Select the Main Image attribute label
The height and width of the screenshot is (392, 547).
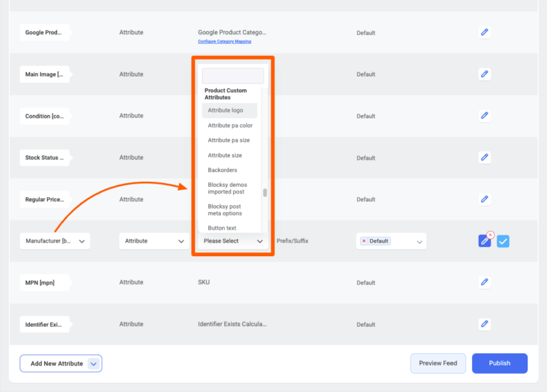click(x=45, y=74)
